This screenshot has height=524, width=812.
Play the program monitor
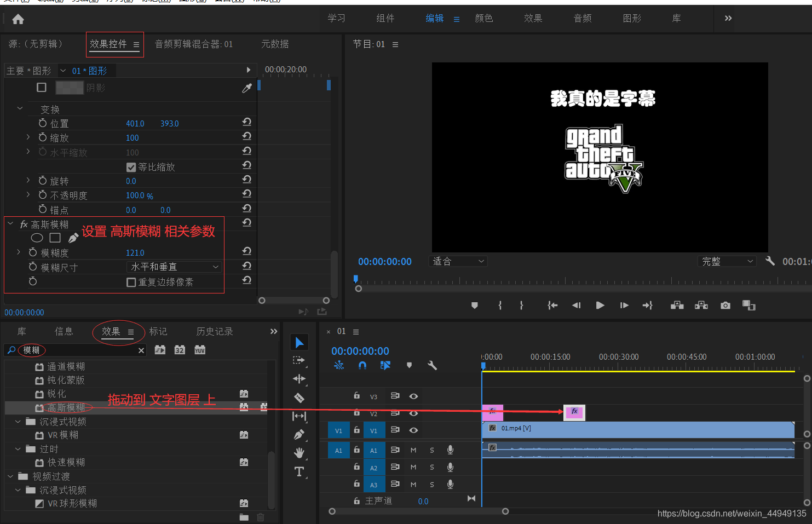[x=600, y=306]
